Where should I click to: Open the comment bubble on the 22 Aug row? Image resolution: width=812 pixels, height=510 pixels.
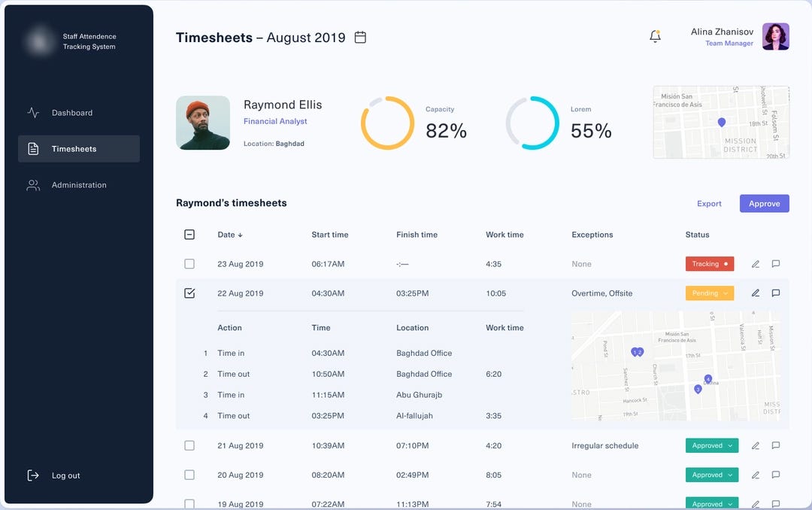click(x=776, y=293)
